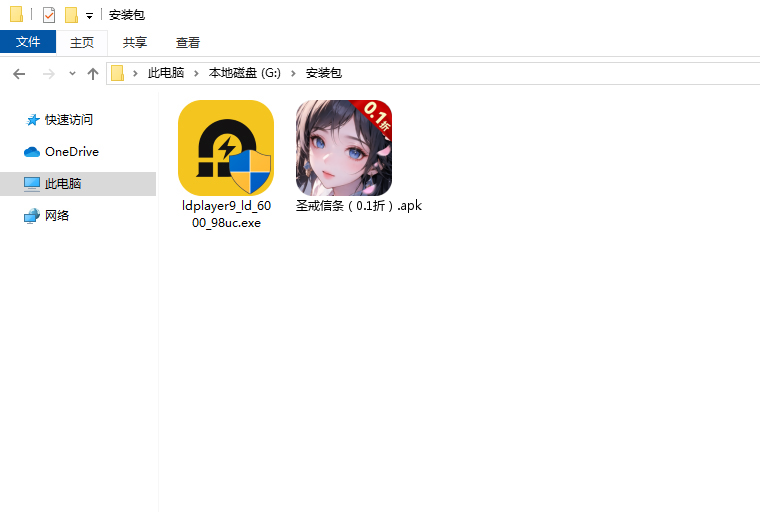
Task: Open the ldplayer9 installer exe file icon
Action: [226, 148]
